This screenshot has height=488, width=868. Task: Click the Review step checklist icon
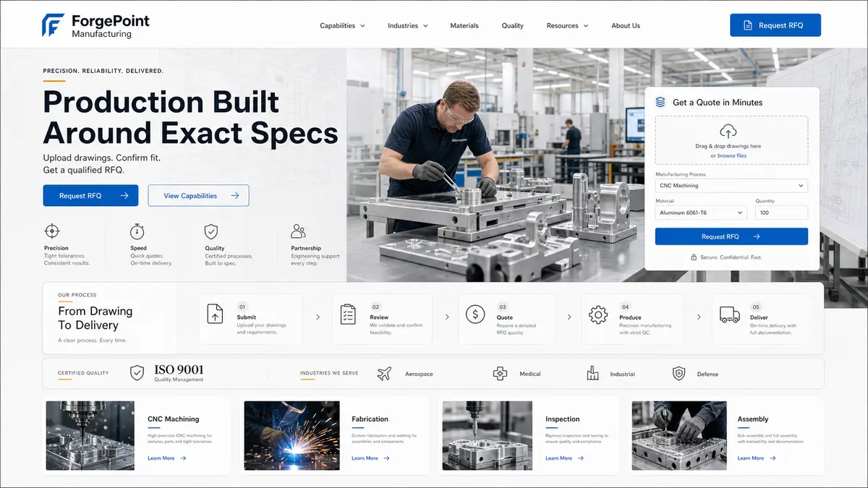click(348, 314)
